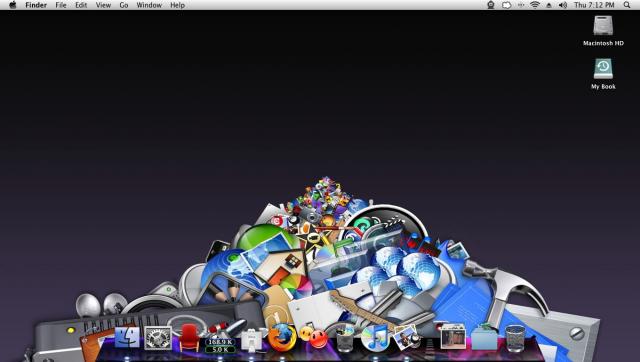
Task: Open Finder from the dock
Action: 127,337
